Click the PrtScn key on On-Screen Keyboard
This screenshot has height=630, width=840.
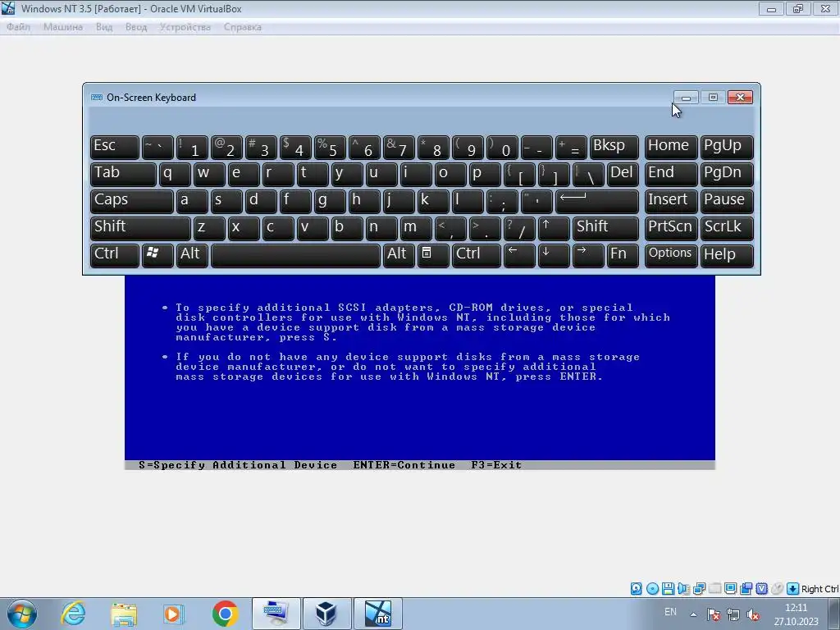pos(671,228)
